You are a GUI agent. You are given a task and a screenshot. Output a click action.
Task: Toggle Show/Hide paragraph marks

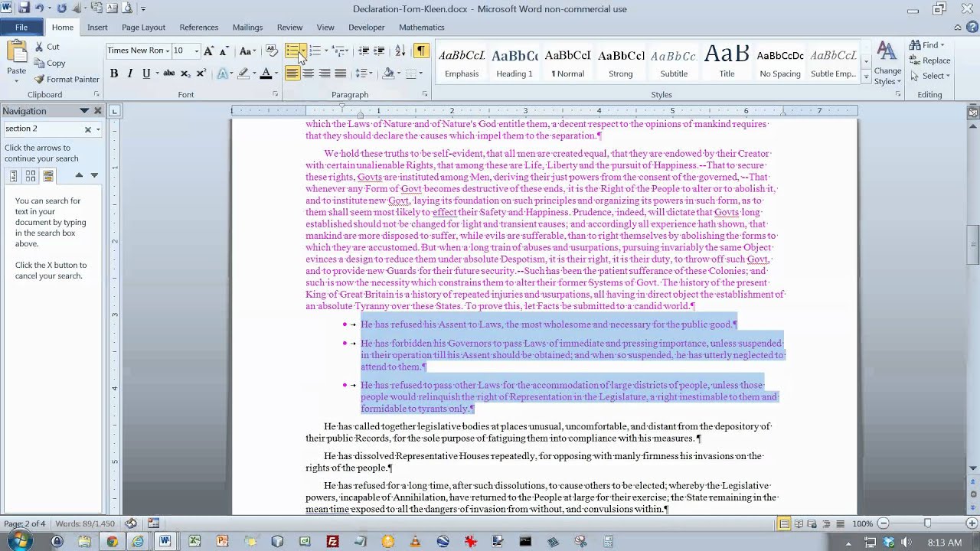pos(421,51)
